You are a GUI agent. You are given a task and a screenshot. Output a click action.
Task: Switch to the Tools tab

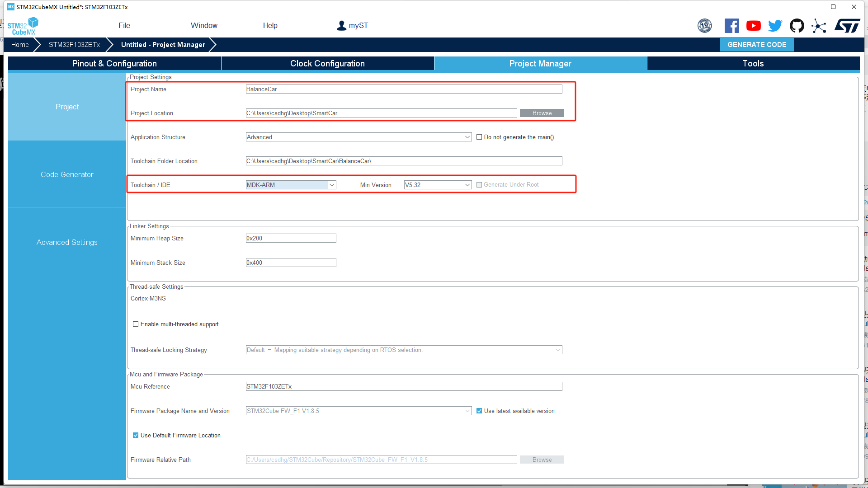coord(753,64)
